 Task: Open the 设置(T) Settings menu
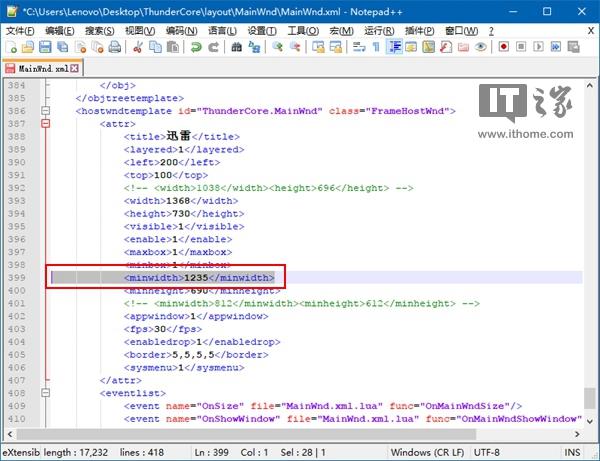(x=262, y=31)
